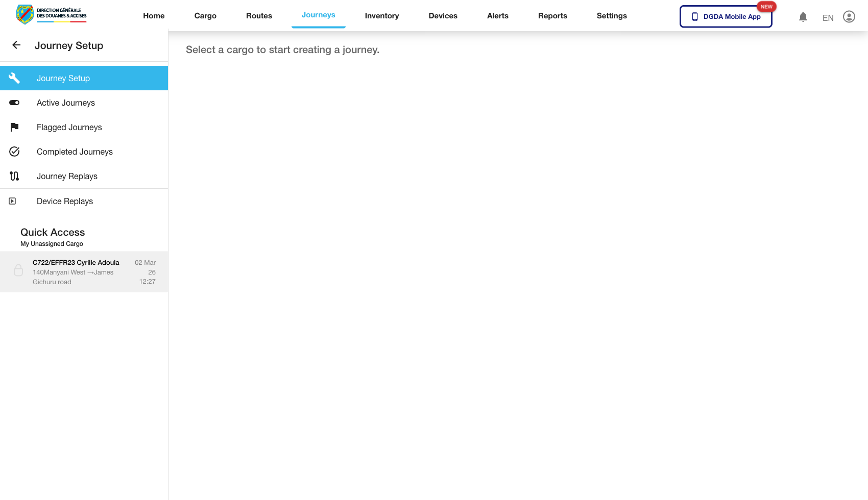Screen dimensions: 868x500
Task: Click the DGDA Douanes et Accises logo
Action: [x=51, y=14]
